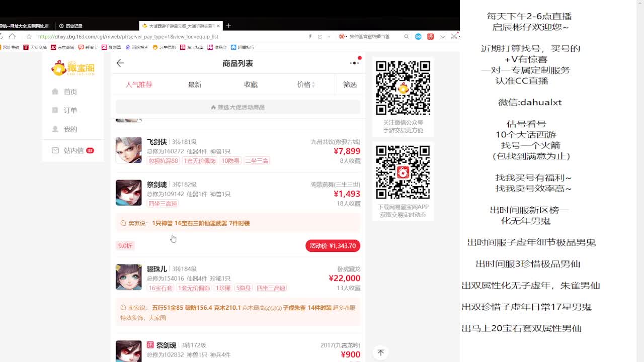This screenshot has width=644, height=362.
Task: Open the 首页 sidebar item
Action: [70, 92]
